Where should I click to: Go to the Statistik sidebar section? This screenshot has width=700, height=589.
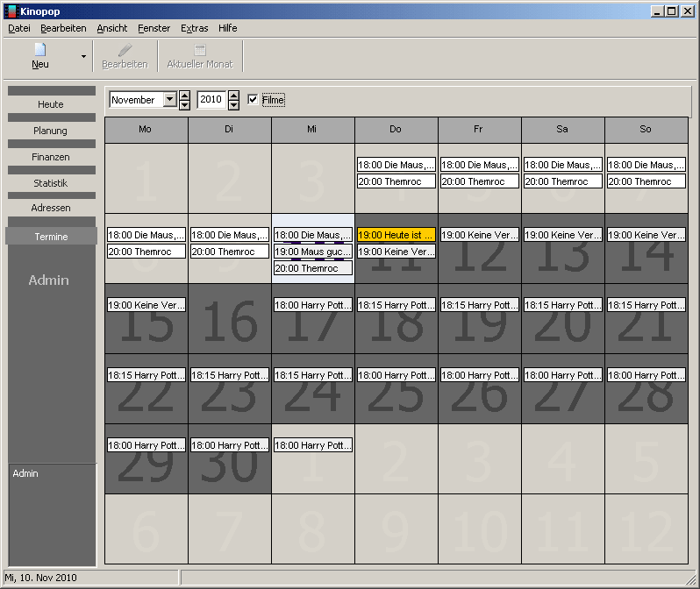pyautogui.click(x=51, y=183)
